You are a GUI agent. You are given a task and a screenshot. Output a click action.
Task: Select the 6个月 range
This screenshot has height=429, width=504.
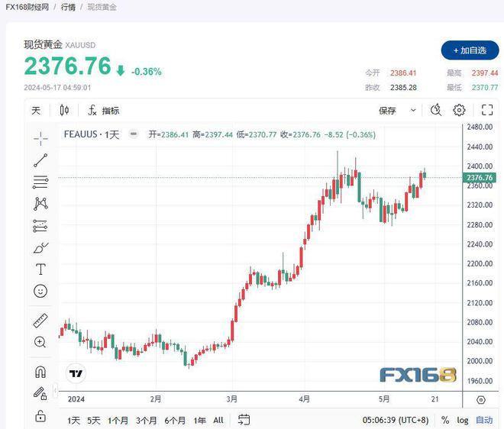(x=175, y=421)
